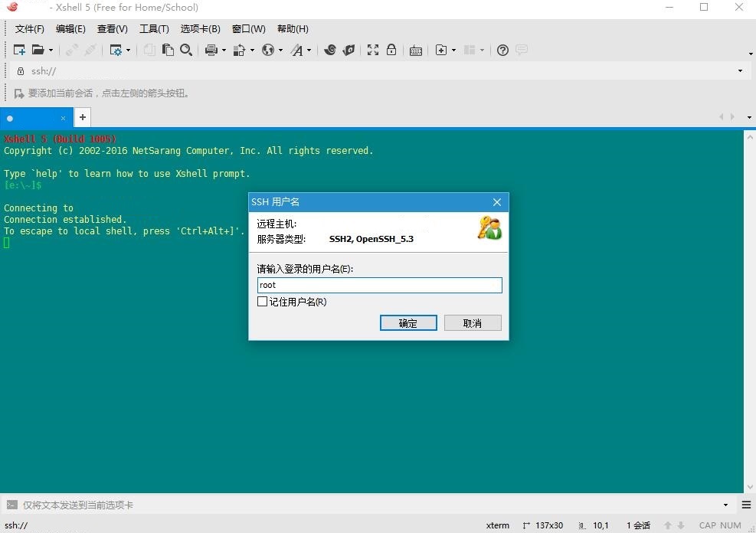Screen dimensions: 756x533
Task: Click the chat bubble feedback icon
Action: click(521, 50)
